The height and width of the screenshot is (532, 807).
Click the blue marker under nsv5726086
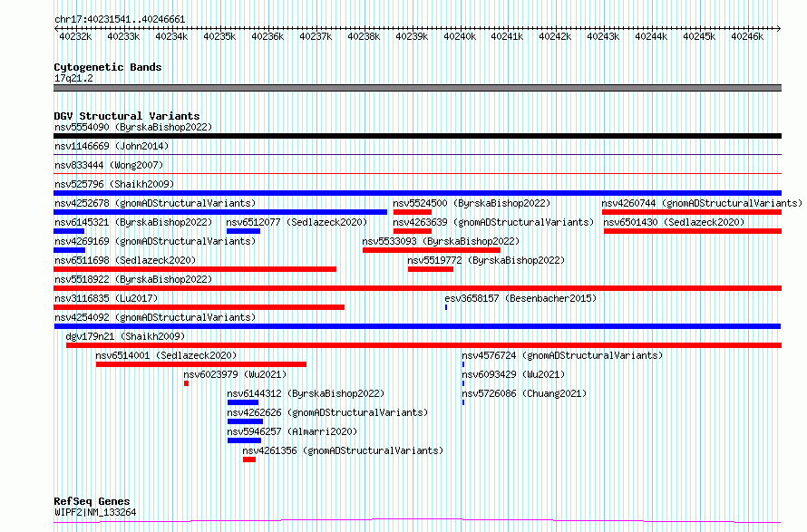[x=463, y=402]
